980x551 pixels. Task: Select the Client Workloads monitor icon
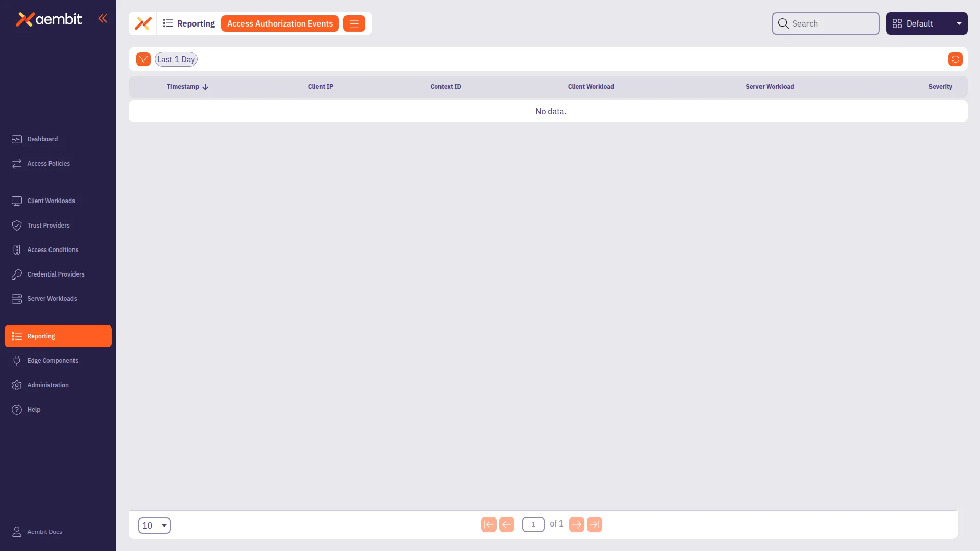pos(17,201)
